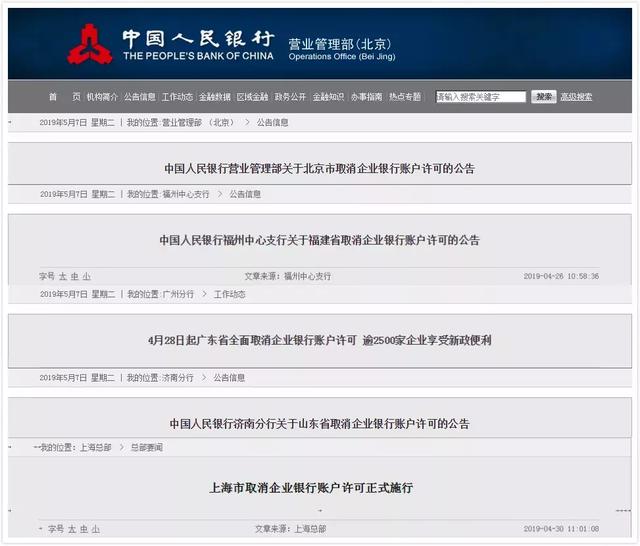
Task: Click 公告信息 after the 济南分行 breadcrumb
Action: click(229, 378)
